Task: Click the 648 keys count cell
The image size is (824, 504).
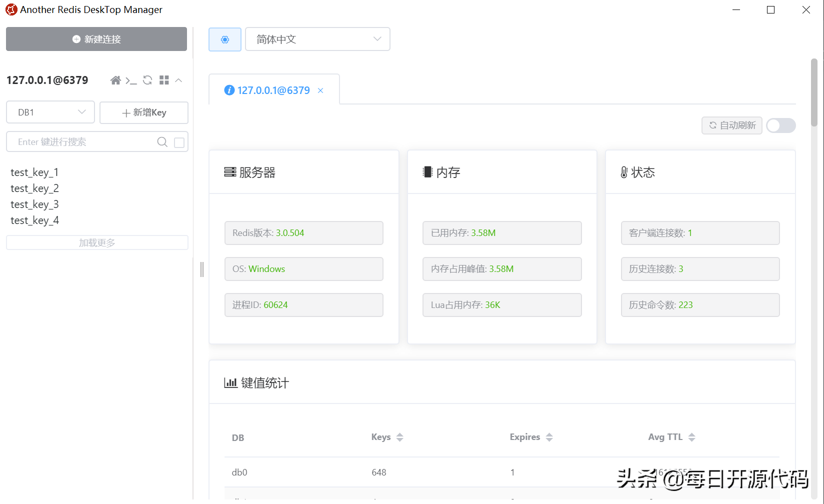Action: 379,472
